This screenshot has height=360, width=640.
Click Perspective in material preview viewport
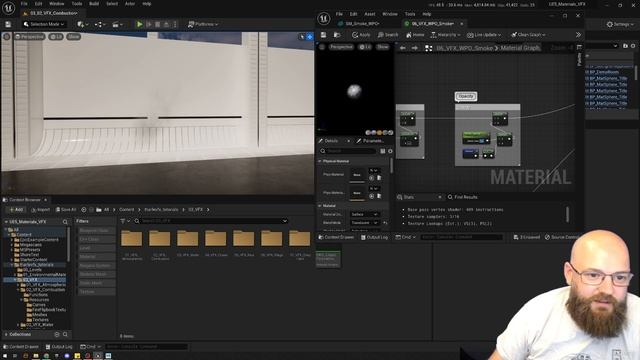(341, 47)
